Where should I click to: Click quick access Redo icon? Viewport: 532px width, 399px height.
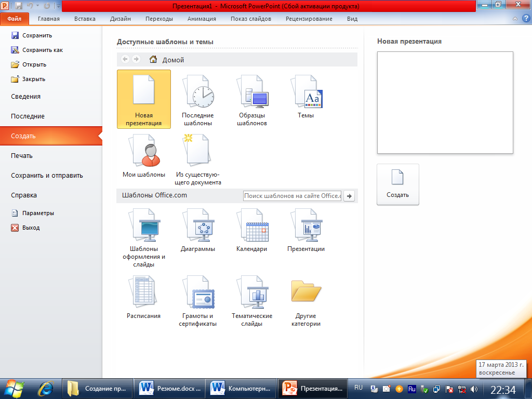47,6
